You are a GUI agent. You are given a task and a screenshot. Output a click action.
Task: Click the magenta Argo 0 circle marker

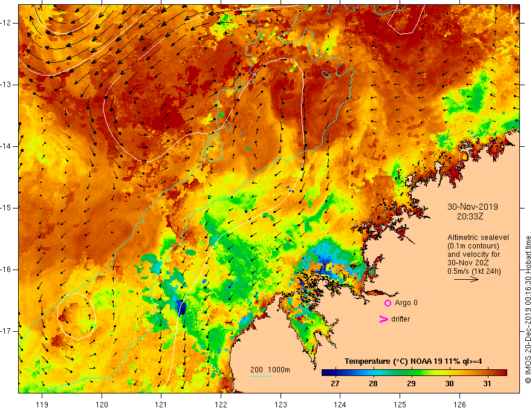coord(388,303)
